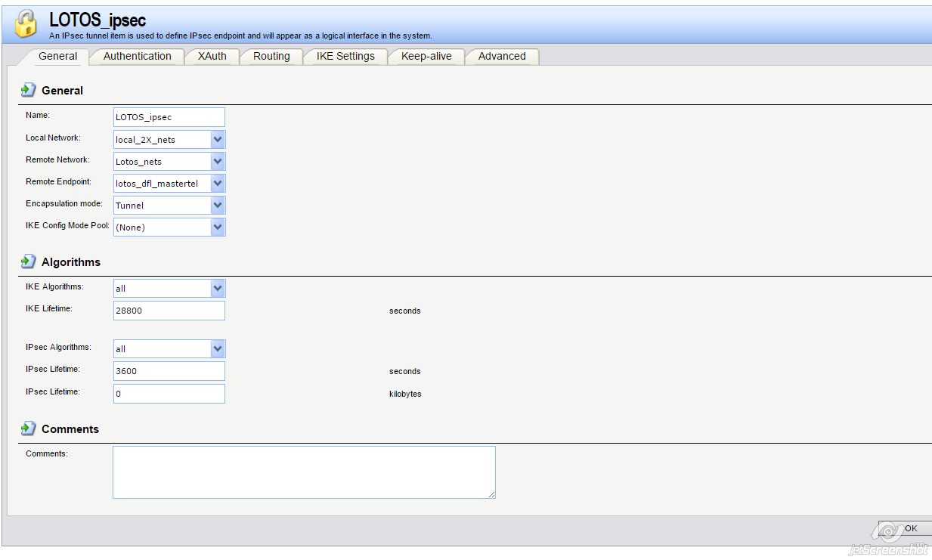Click the OK button
The width and height of the screenshot is (932, 560).
pyautogui.click(x=905, y=528)
